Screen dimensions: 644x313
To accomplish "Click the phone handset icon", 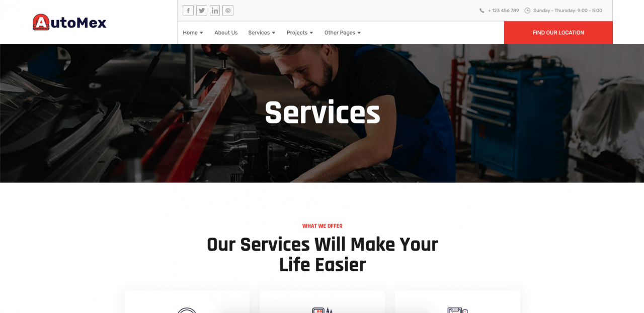I will 482,11.
